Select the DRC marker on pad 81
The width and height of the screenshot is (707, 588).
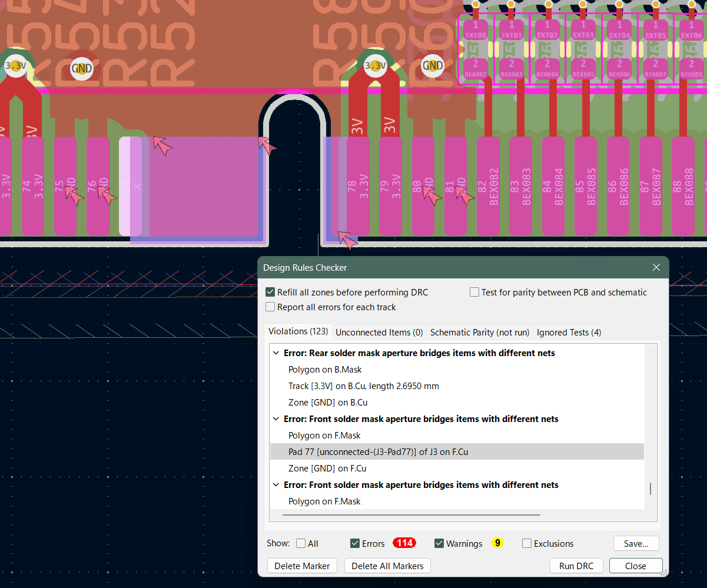tap(464, 195)
